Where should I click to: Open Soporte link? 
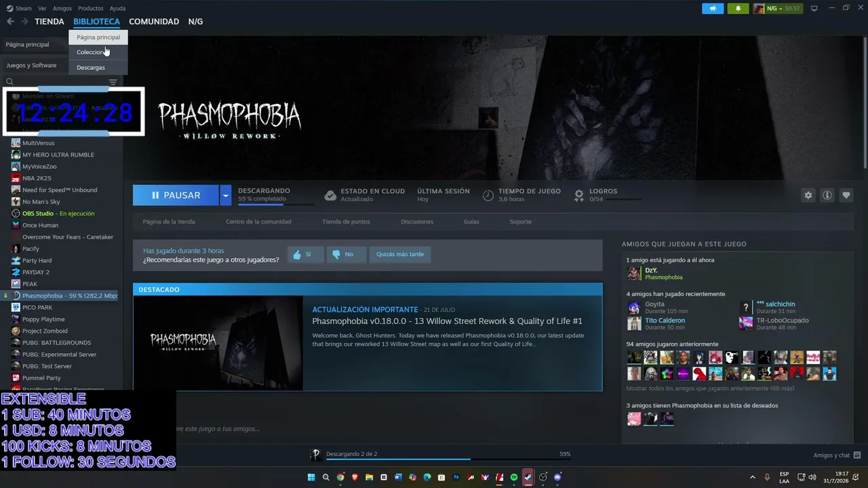(521, 222)
